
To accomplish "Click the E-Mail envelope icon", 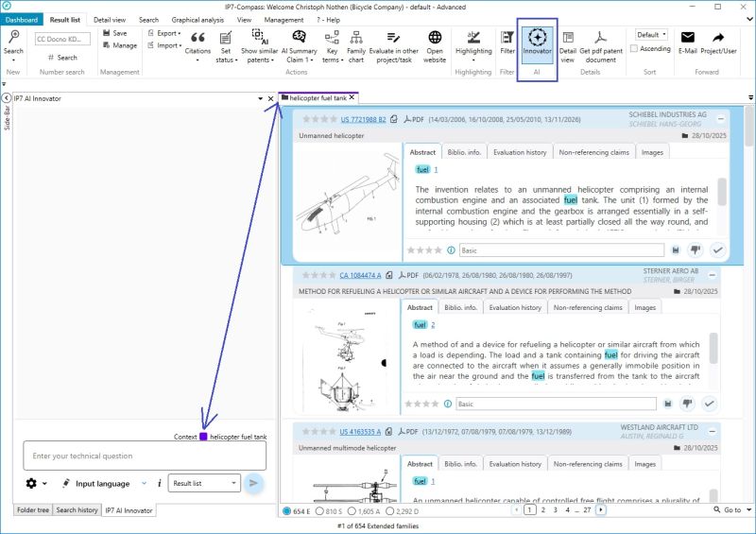I will click(687, 38).
